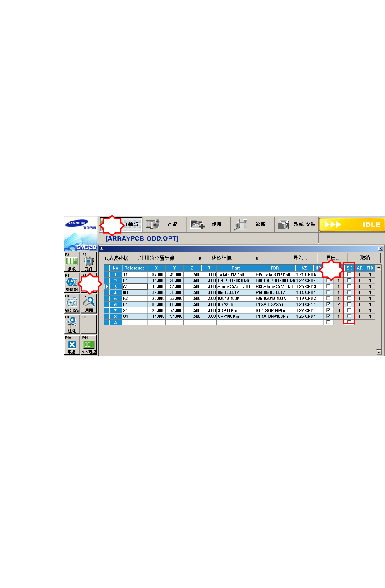
Task: Click the Part column header
Action: tap(235, 268)
